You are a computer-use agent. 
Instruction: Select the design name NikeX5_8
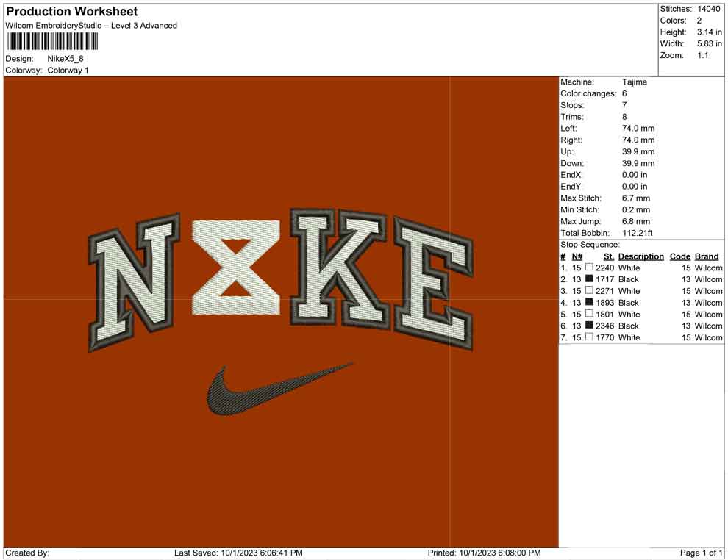(x=65, y=59)
